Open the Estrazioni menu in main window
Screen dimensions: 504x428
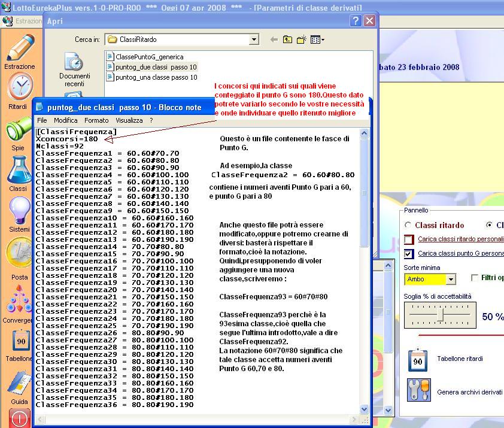click(x=29, y=21)
